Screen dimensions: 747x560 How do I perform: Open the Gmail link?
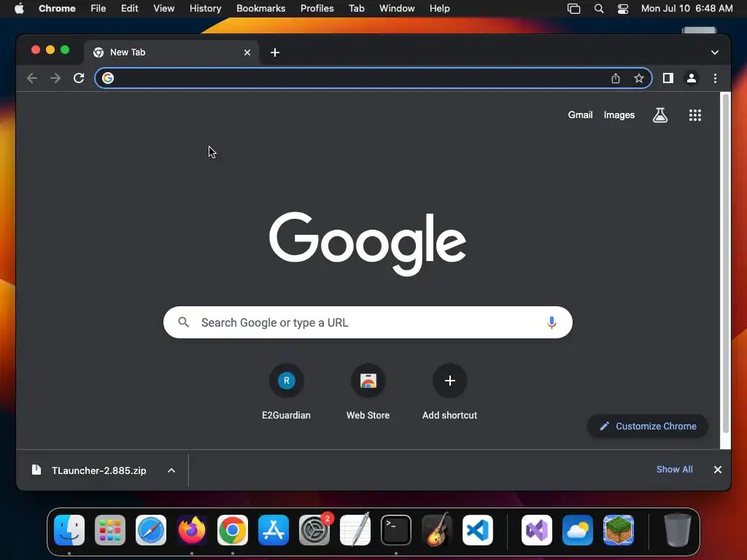[580, 114]
